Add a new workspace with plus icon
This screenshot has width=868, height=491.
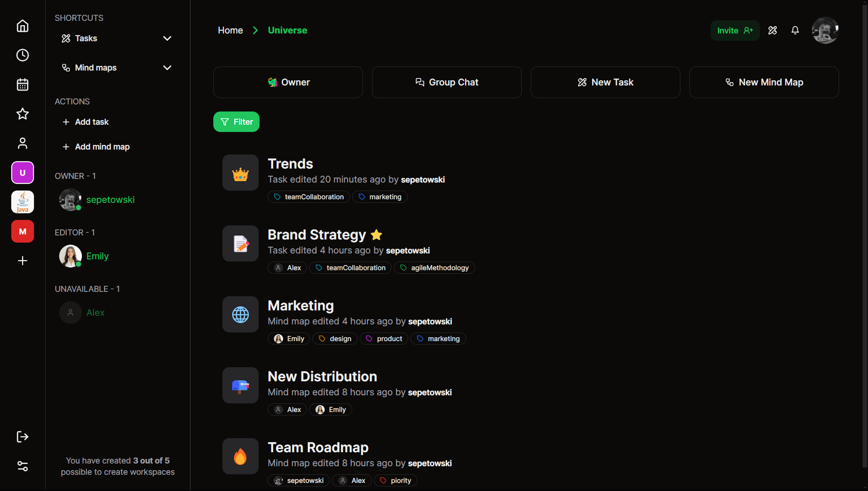[23, 261]
